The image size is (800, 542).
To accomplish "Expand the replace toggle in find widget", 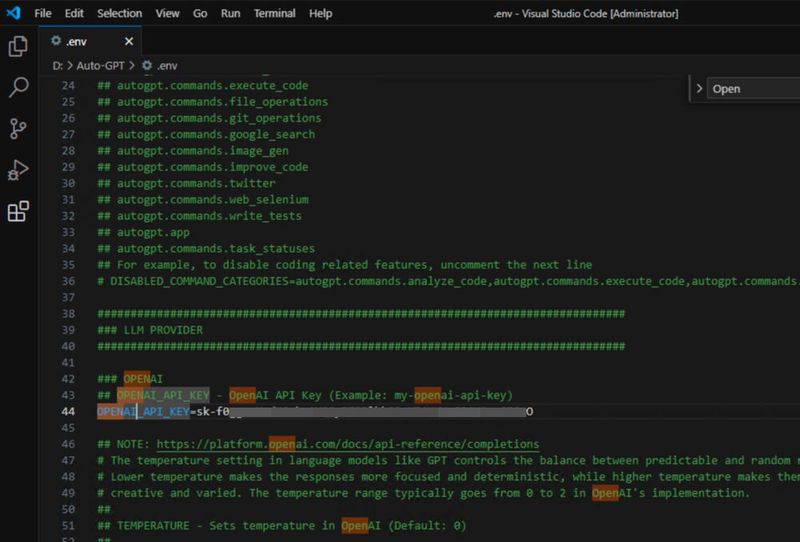I will tap(699, 89).
